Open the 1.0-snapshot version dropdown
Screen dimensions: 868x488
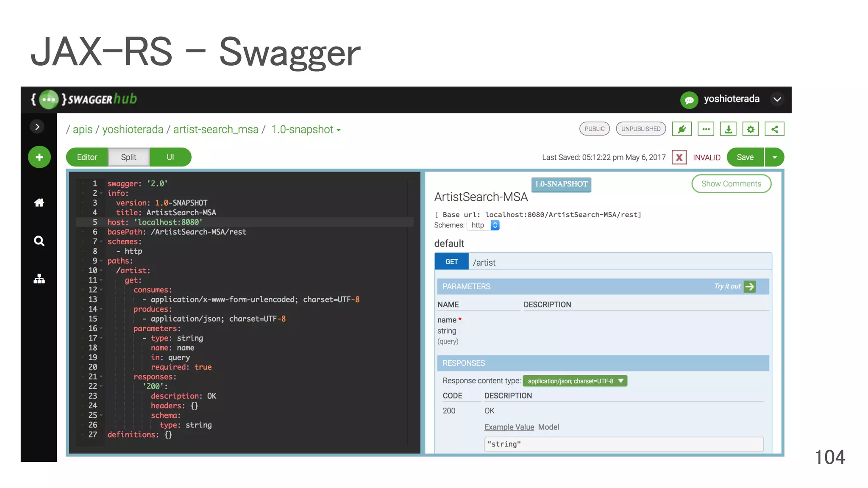click(x=306, y=130)
